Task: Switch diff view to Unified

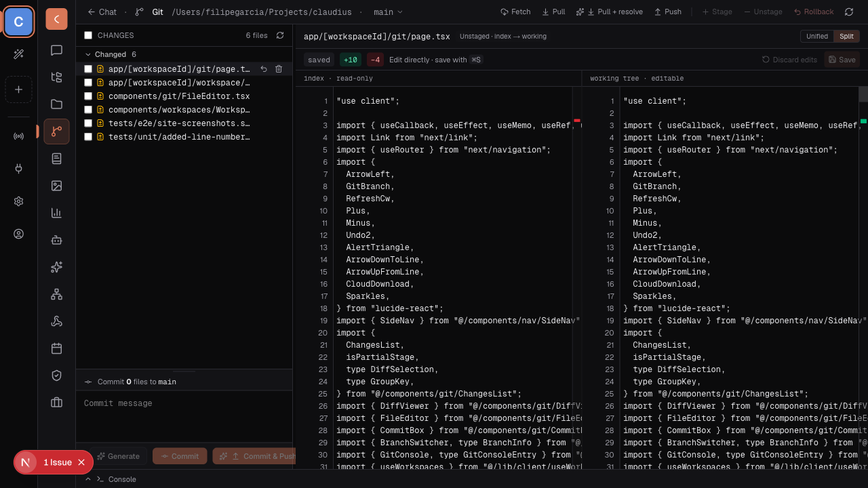Action: pyautogui.click(x=817, y=37)
